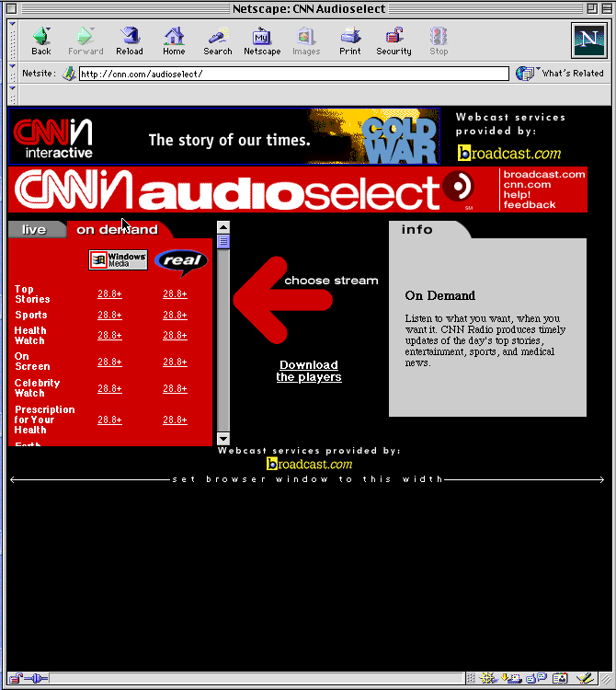This screenshot has height=690, width=616.
Task: Click the Real player logo
Action: (181, 262)
